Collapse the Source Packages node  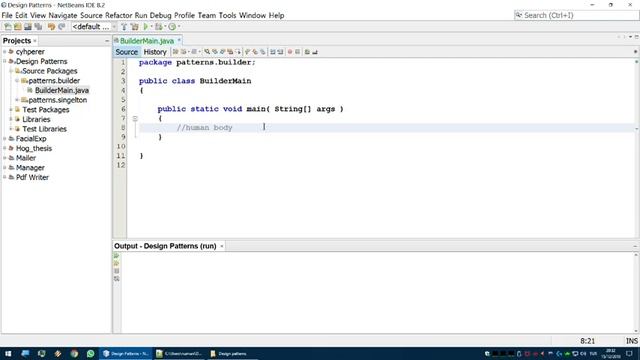[x=11, y=71]
